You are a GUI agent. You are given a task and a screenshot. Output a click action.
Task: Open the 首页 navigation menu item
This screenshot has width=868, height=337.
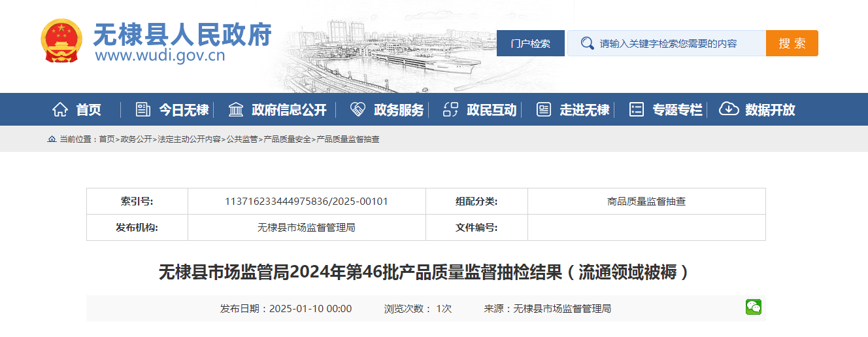(88, 110)
